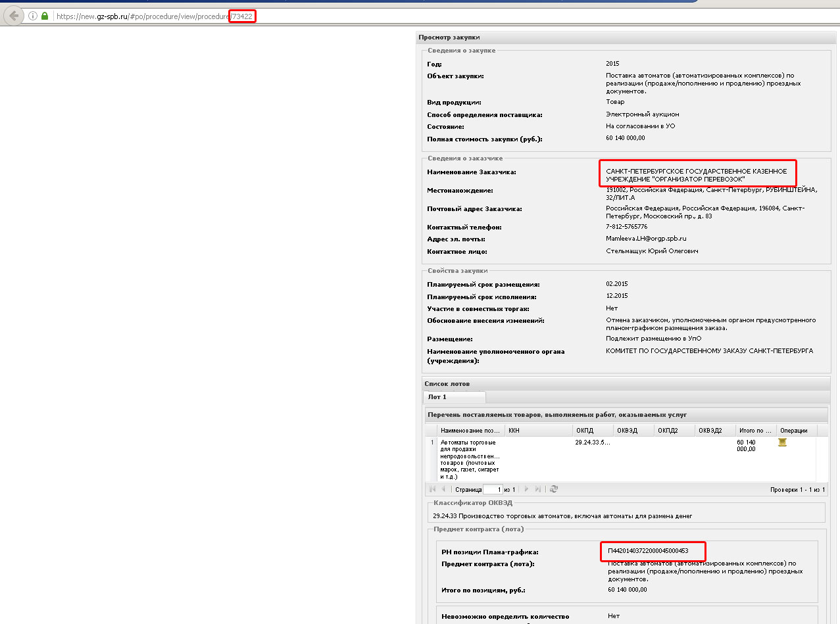This screenshot has width=840, height=624.
Task: Refresh the lot items table
Action: [554, 489]
